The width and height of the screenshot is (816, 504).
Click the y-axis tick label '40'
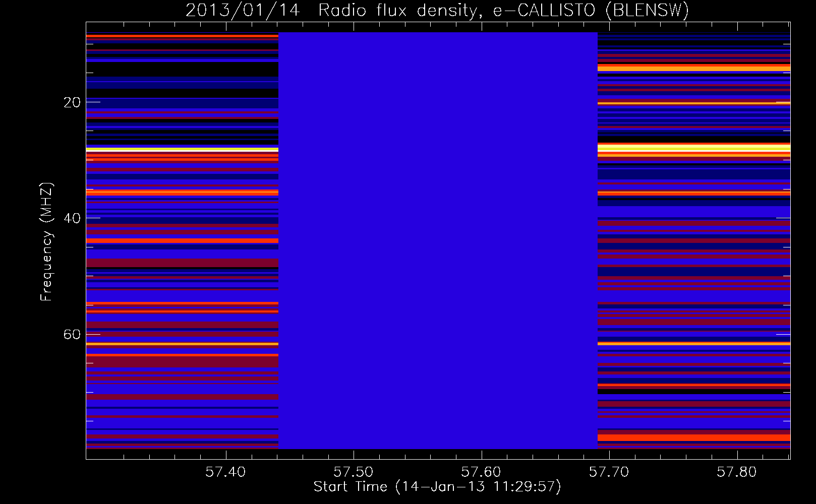click(72, 219)
